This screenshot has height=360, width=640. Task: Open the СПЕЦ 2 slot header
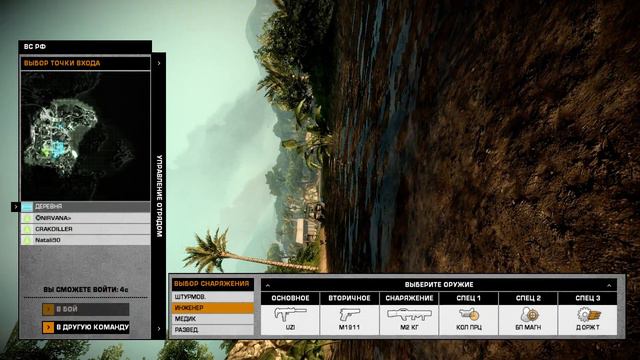[528, 298]
